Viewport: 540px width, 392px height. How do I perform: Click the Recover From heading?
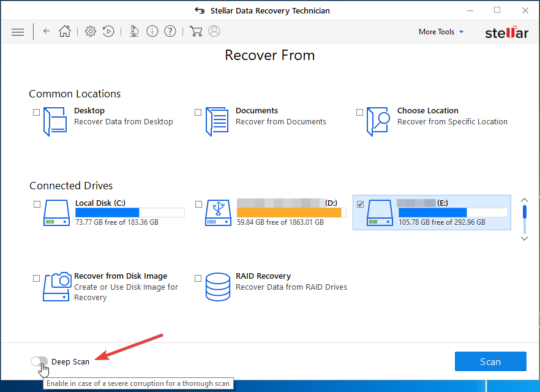270,55
